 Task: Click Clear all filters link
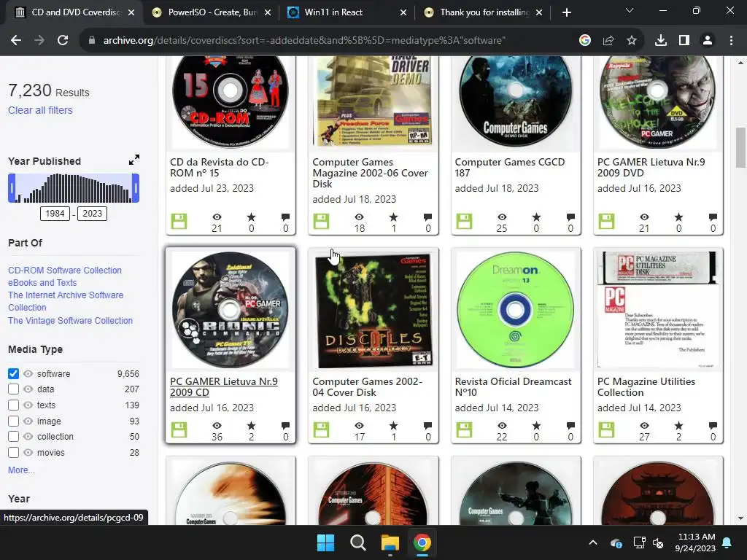tap(41, 110)
